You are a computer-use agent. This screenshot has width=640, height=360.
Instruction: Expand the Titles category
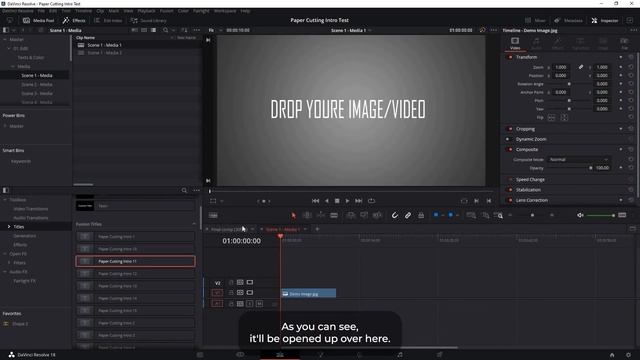(9, 227)
